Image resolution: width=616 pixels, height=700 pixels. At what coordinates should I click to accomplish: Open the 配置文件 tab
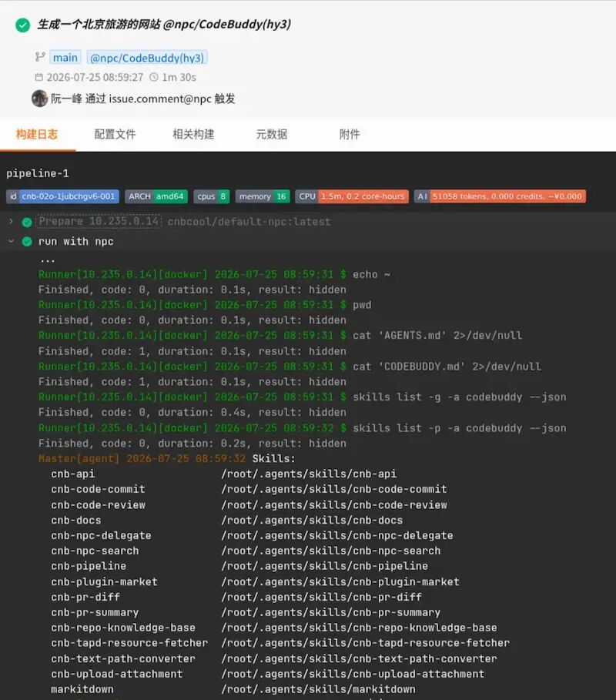click(x=115, y=134)
